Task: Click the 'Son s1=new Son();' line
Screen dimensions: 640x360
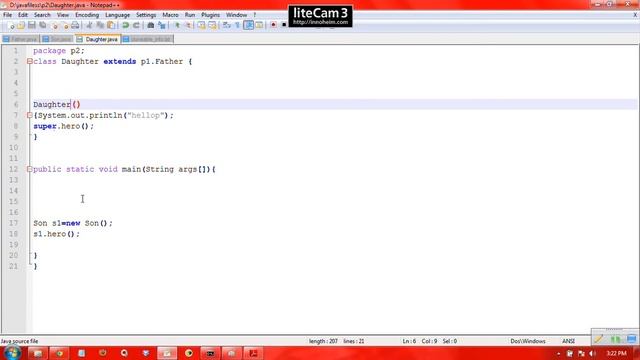Action: coord(73,223)
